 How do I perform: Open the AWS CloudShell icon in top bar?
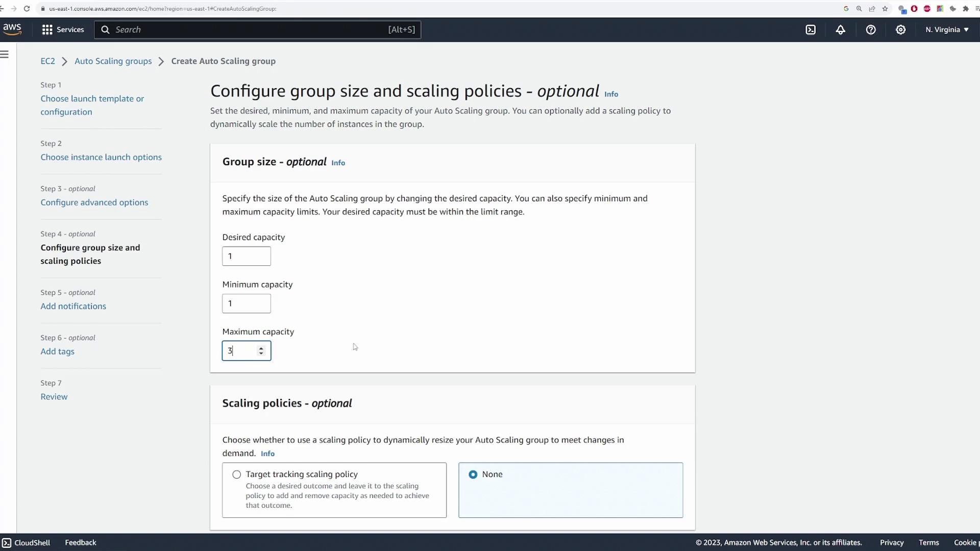coord(811,30)
